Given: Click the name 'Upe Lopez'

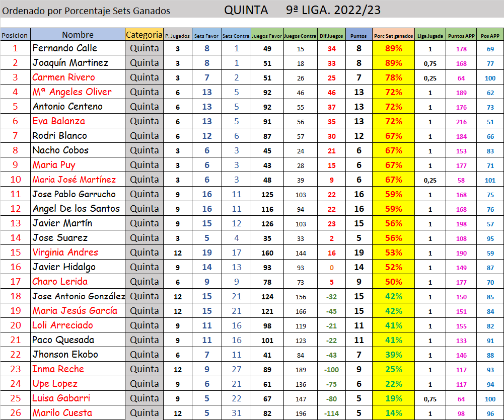Looking at the screenshot, I should [x=55, y=384].
